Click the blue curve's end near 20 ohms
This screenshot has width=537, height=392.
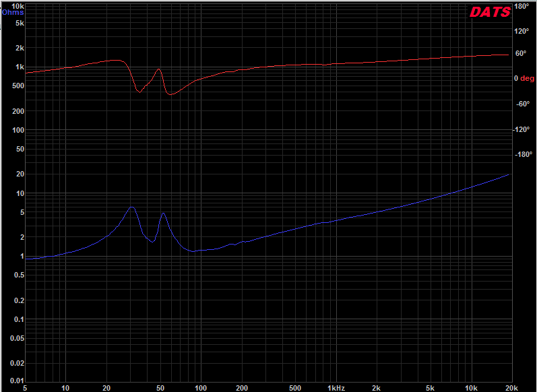[x=508, y=174]
